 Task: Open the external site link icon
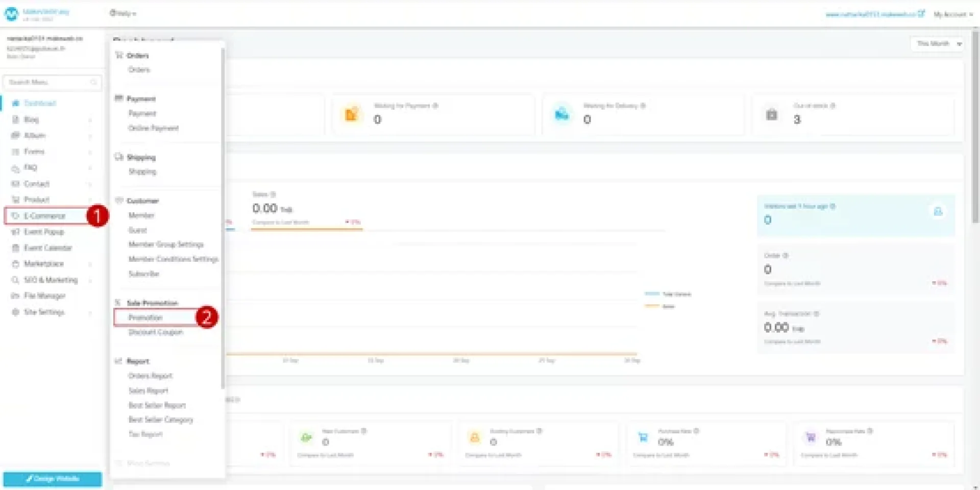click(921, 14)
